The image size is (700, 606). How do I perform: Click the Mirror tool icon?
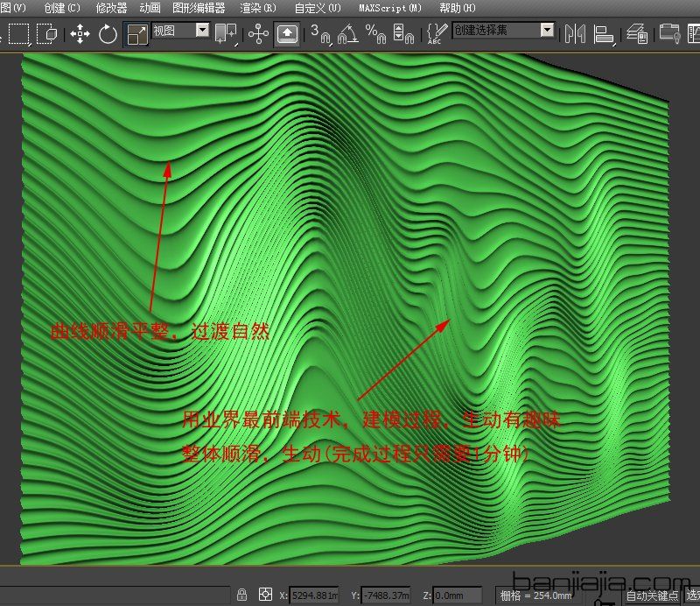tap(575, 34)
